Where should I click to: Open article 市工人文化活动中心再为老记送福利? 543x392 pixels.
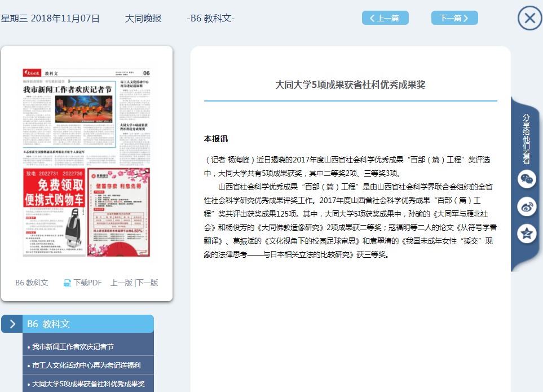tap(86, 365)
